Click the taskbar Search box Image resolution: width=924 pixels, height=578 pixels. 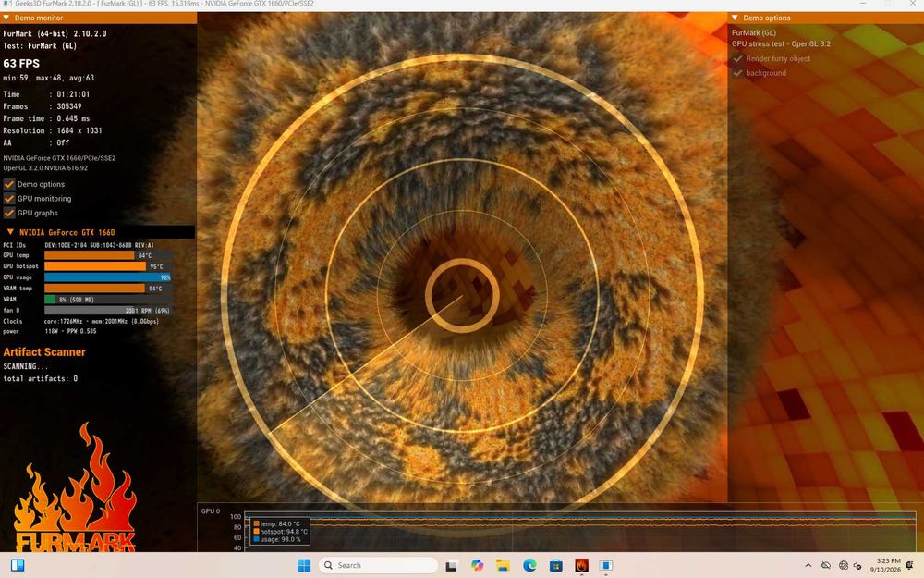coord(378,565)
